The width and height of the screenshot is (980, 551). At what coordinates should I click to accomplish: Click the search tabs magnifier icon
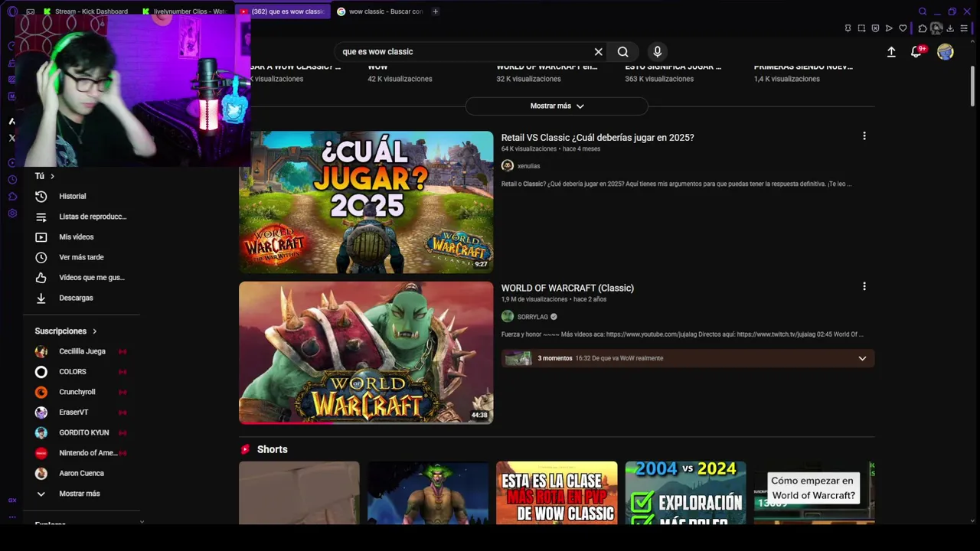pyautogui.click(x=923, y=11)
